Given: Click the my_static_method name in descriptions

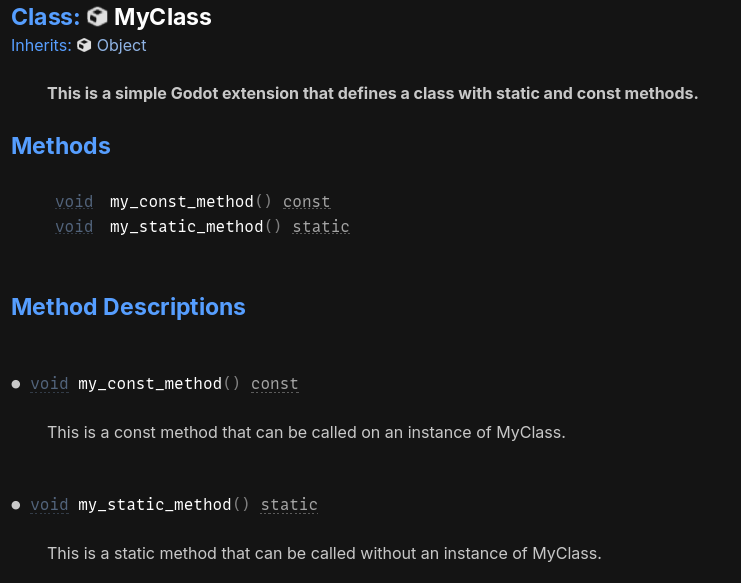Looking at the screenshot, I should point(155,505).
